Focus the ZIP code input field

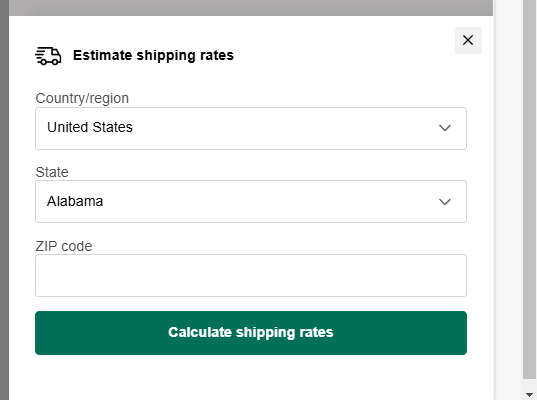tap(251, 275)
